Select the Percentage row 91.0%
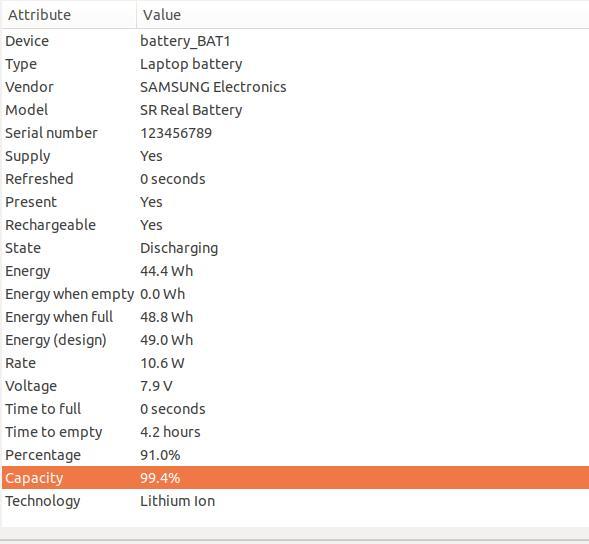This screenshot has height=544, width=589. pos(295,455)
